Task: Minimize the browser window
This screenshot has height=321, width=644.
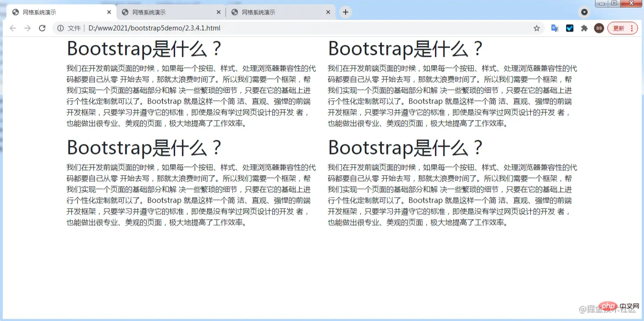Action: coord(601,3)
